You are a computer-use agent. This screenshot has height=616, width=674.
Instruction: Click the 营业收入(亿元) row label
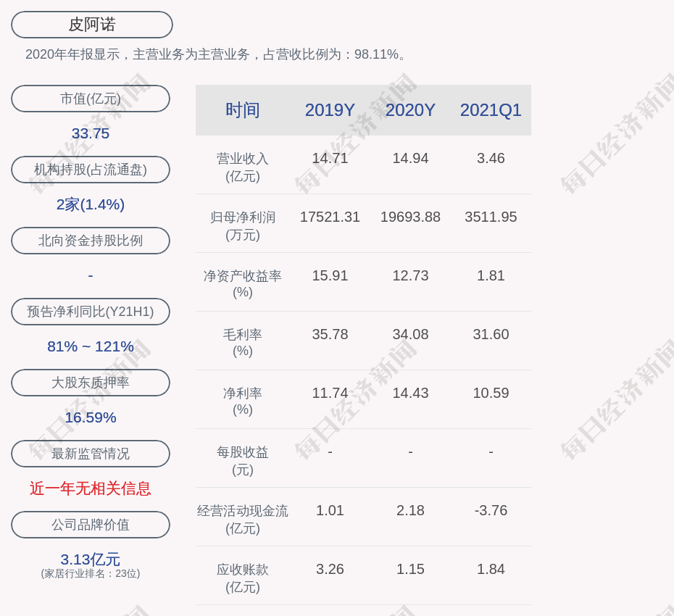click(243, 167)
